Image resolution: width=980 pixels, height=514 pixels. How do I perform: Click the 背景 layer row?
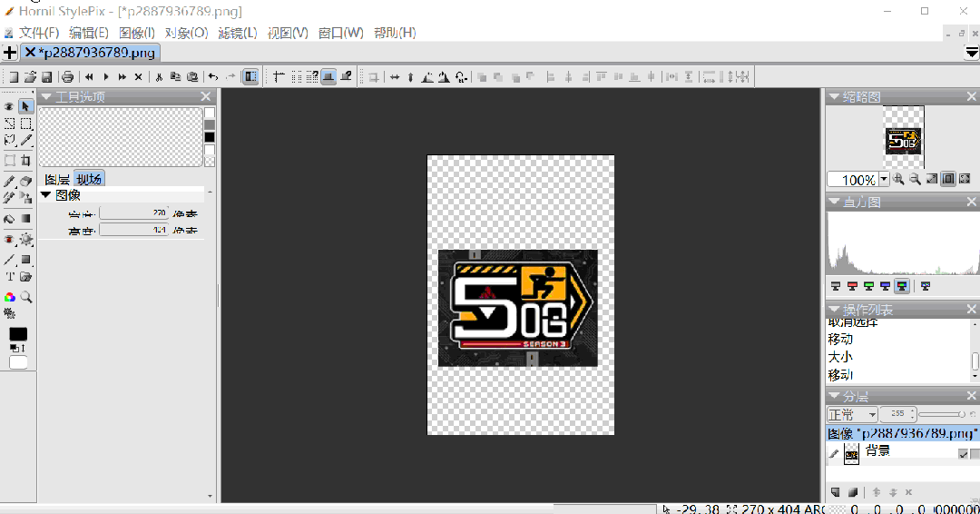tap(903, 453)
